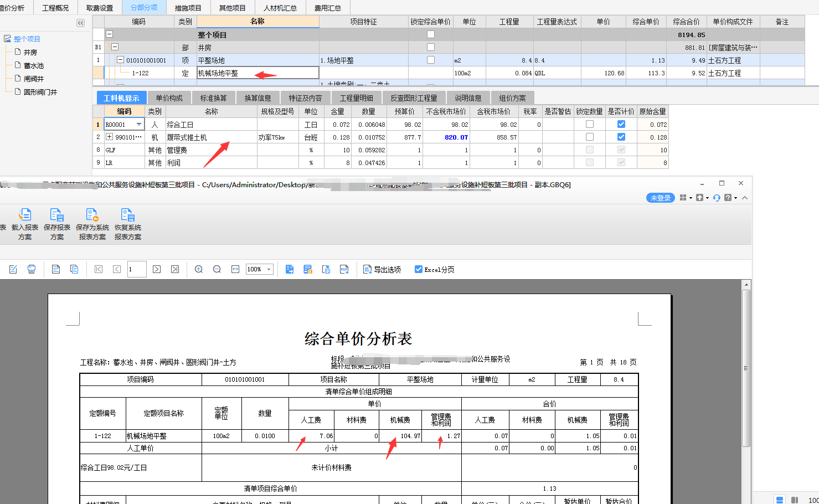Fit report preview to page width
The height and width of the screenshot is (504, 819).
[235, 269]
